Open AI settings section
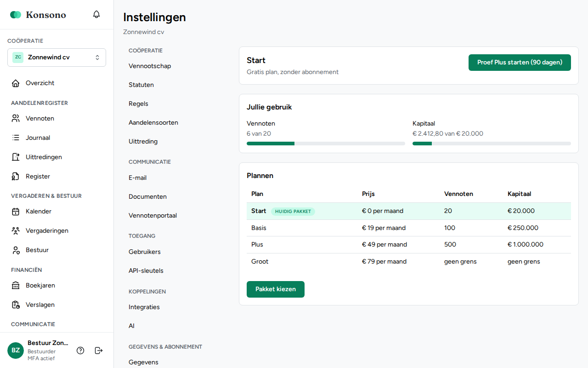Screen dimensions: 588x368 pyautogui.click(x=131, y=326)
